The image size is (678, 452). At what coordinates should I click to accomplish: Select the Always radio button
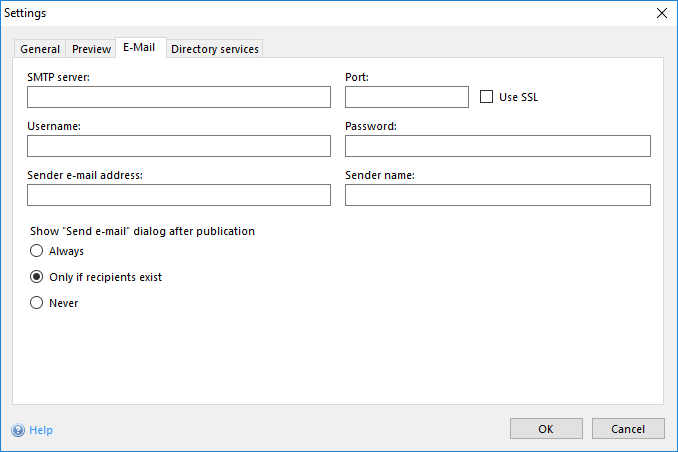pos(37,251)
